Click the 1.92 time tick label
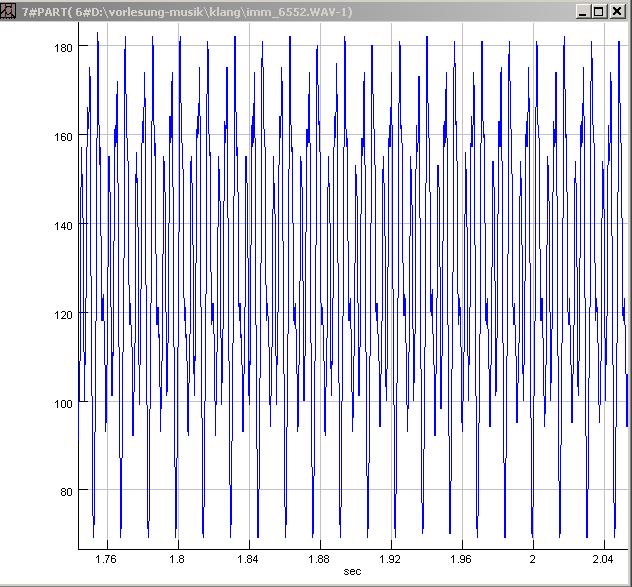632x587 pixels. pyautogui.click(x=389, y=558)
